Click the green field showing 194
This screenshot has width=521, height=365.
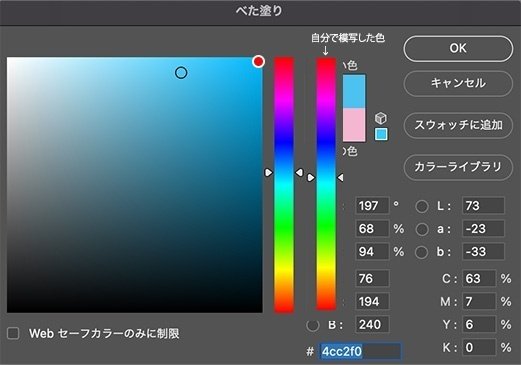(x=372, y=302)
